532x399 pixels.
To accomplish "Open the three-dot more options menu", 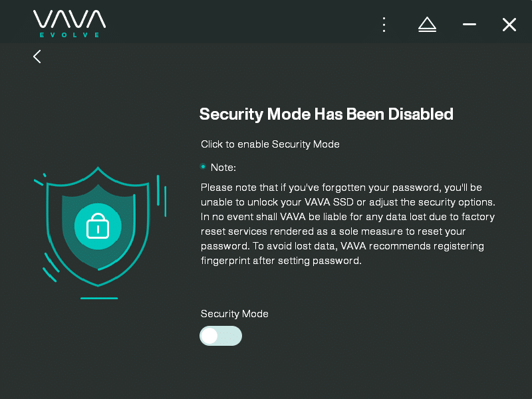I will click(384, 25).
